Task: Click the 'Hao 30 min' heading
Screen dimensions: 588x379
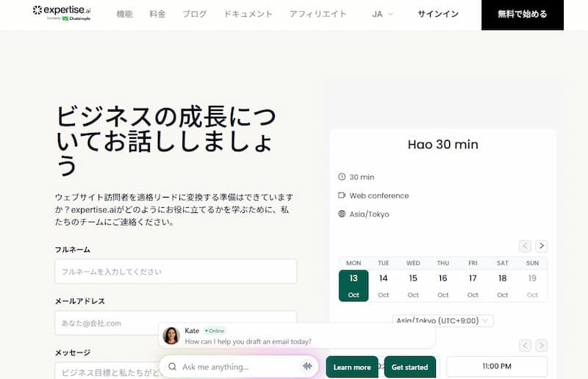Action: (443, 144)
